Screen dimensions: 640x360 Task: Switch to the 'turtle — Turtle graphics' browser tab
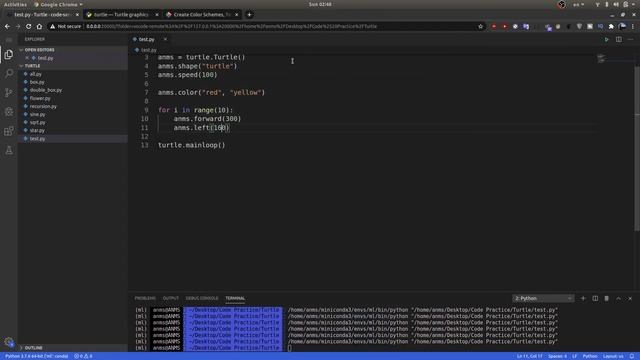(121, 15)
